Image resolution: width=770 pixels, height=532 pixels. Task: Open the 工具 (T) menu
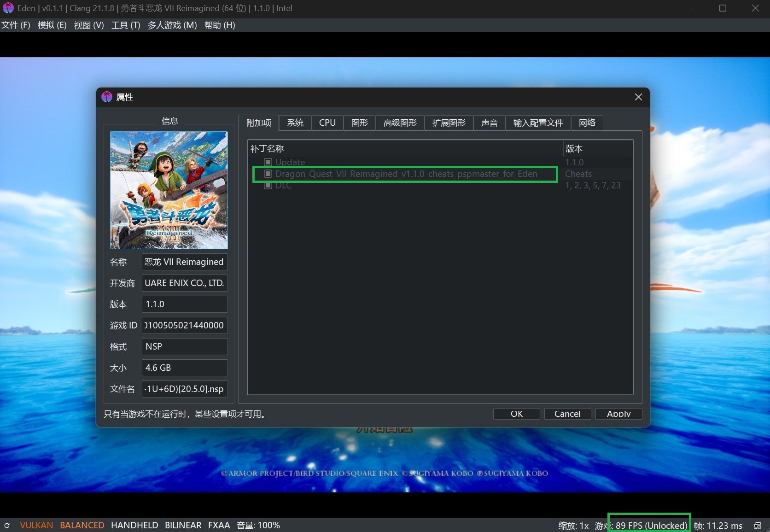click(x=126, y=25)
